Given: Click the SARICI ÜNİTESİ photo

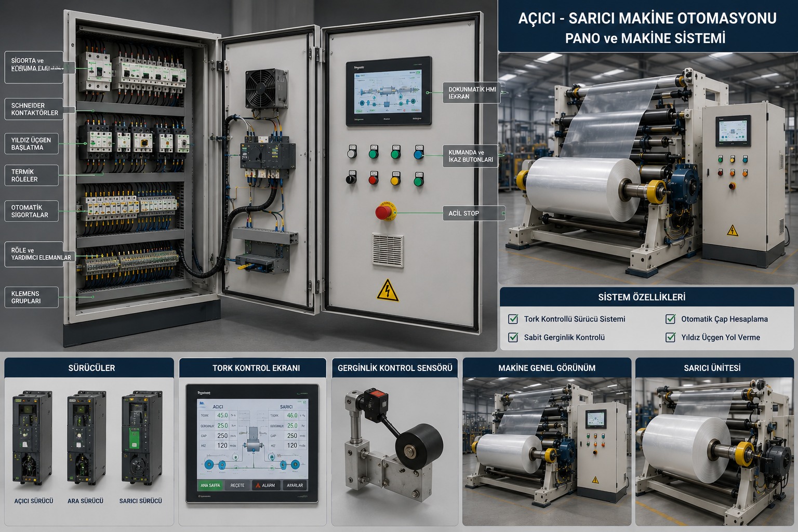Looking at the screenshot, I should click(x=714, y=451).
